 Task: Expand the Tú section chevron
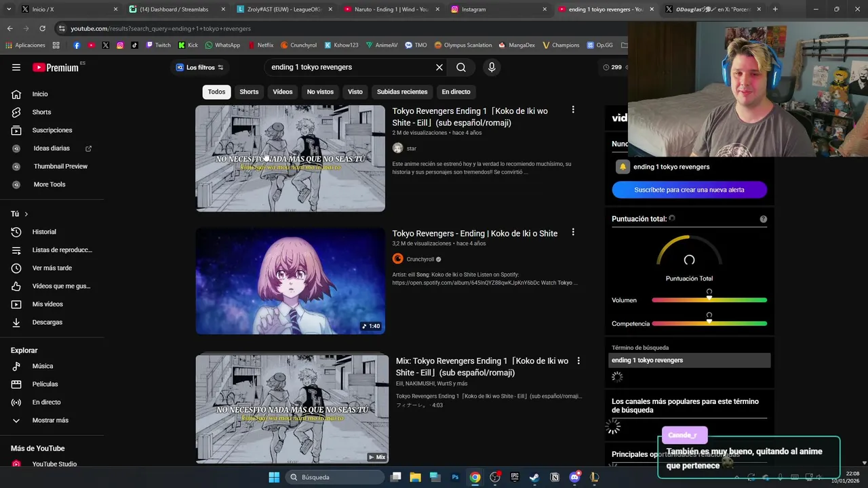26,213
